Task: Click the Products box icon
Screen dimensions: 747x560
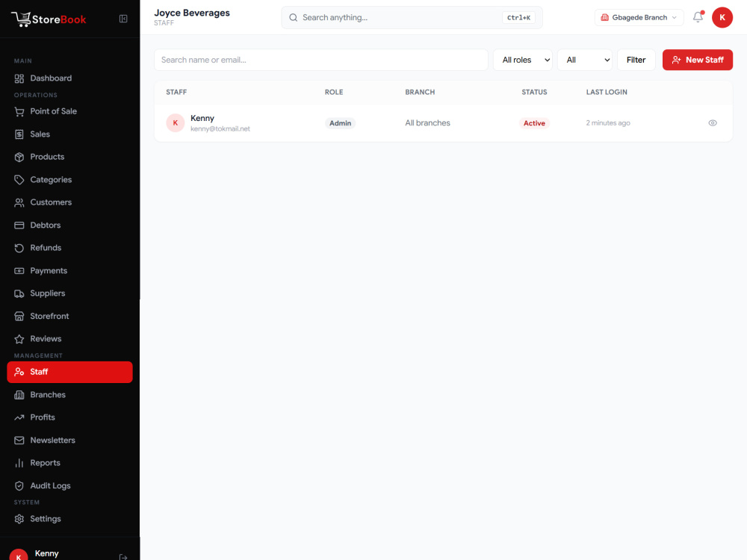Action: pos(19,157)
